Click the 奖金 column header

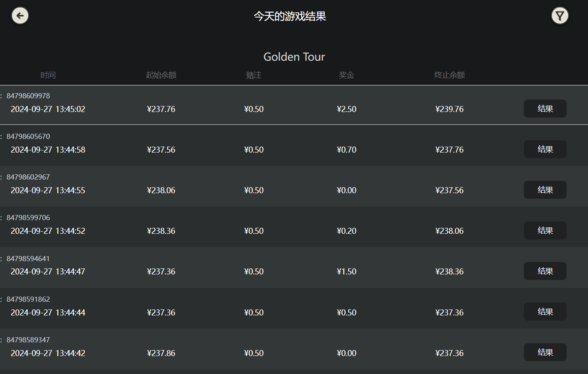(x=347, y=75)
